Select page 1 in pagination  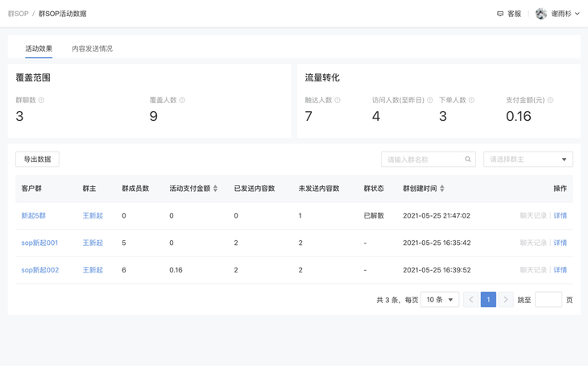coord(488,300)
